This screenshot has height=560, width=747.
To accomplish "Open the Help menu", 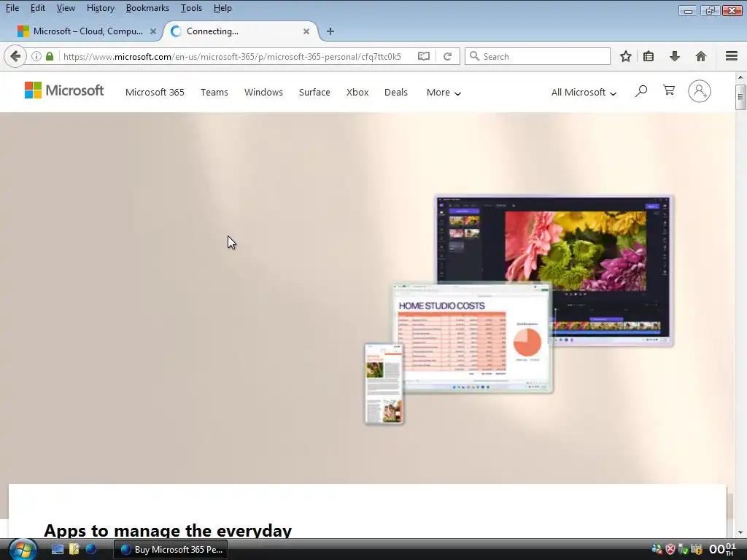I will 222,8.
